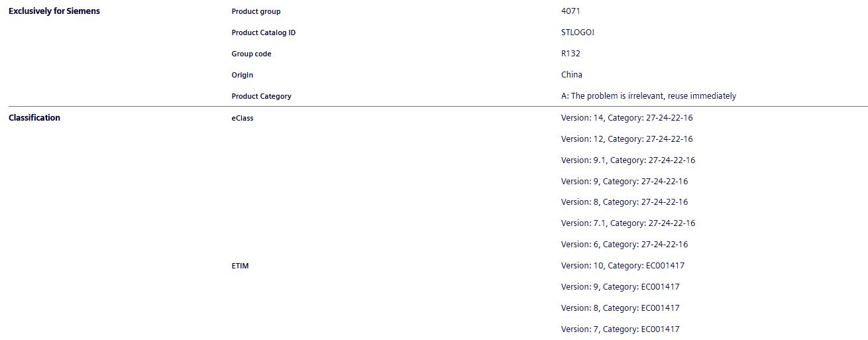
Task: Click the 'Exclusively for Siemens' section heading
Action: pyautogui.click(x=54, y=11)
